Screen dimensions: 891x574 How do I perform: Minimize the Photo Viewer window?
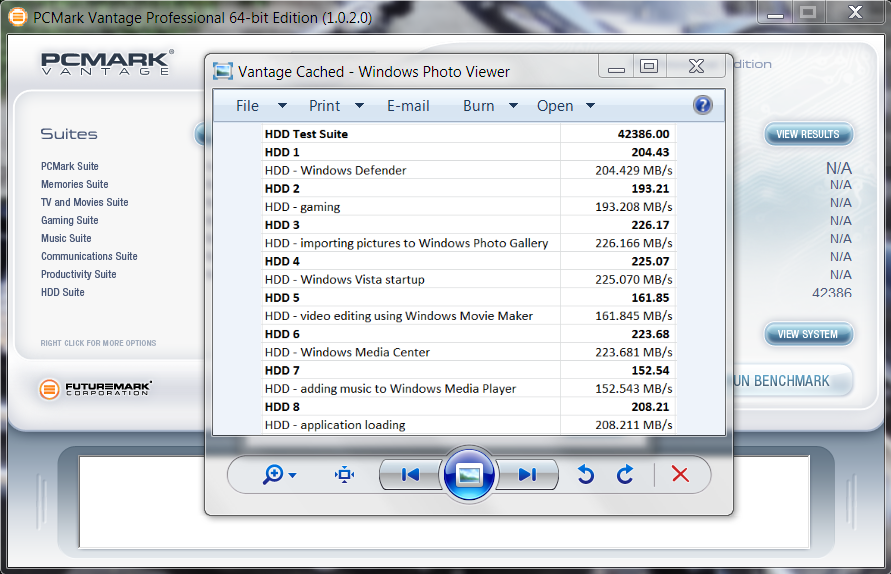pyautogui.click(x=616, y=67)
